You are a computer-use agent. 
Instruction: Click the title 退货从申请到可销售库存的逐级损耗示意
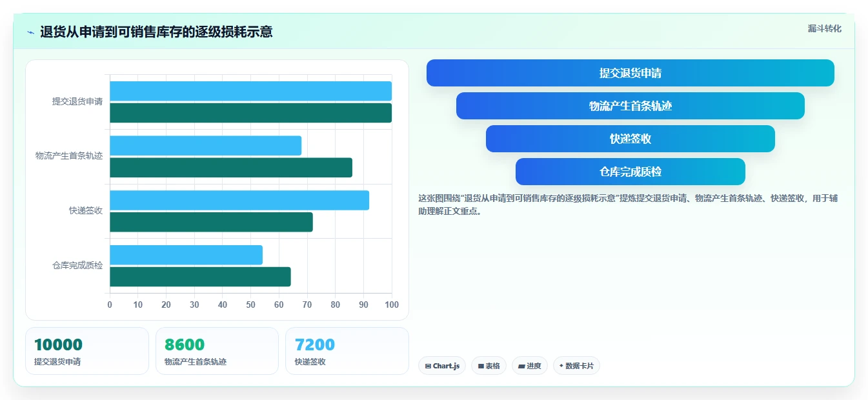pyautogui.click(x=156, y=32)
